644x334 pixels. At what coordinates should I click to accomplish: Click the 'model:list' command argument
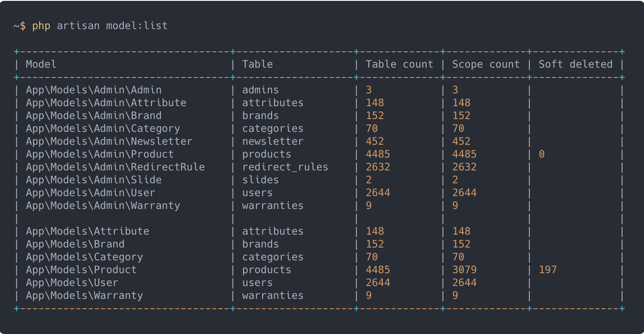pos(137,26)
